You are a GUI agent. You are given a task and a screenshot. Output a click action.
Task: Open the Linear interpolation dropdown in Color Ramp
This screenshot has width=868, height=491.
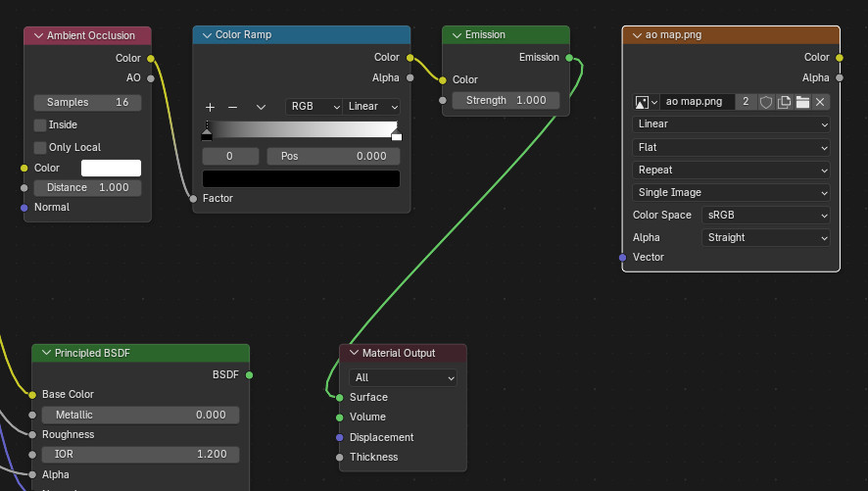(x=371, y=106)
